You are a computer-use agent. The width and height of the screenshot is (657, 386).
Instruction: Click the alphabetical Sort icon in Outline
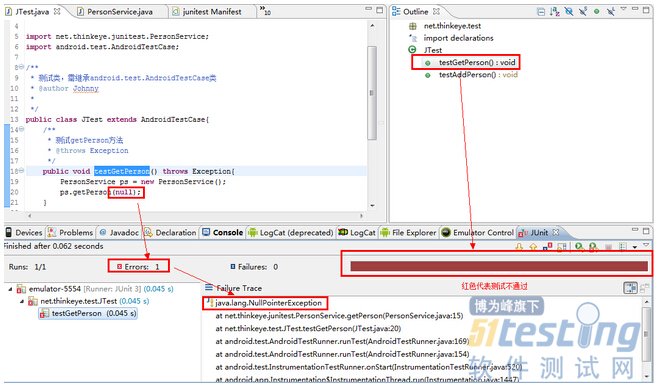tap(555, 12)
